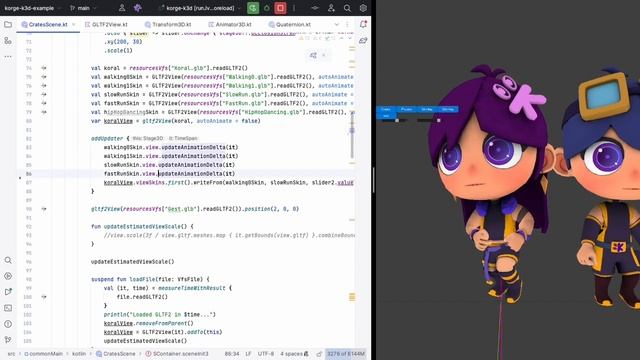Click the commit navigation icon in title bar
Screen dimensions: 640x360
[315, 8]
